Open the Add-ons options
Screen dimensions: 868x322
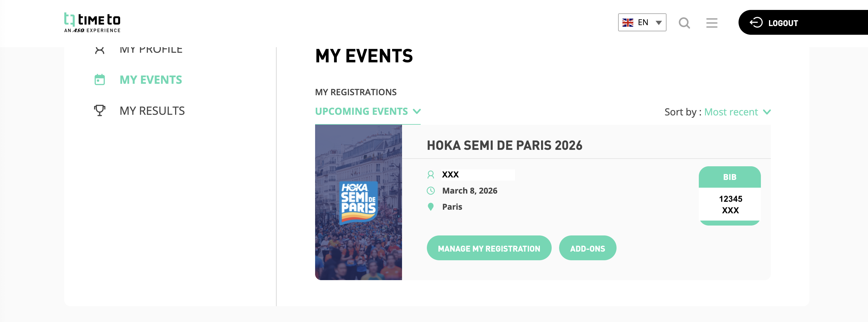[588, 248]
